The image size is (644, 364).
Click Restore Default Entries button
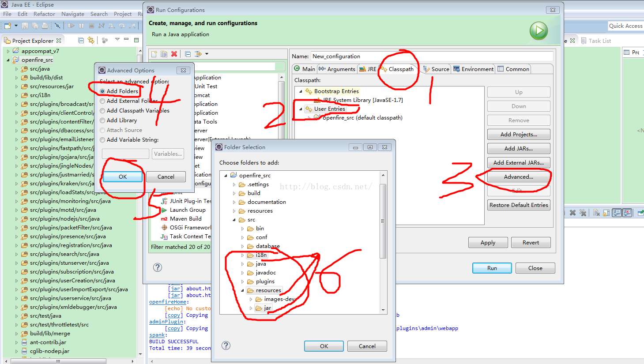click(519, 205)
